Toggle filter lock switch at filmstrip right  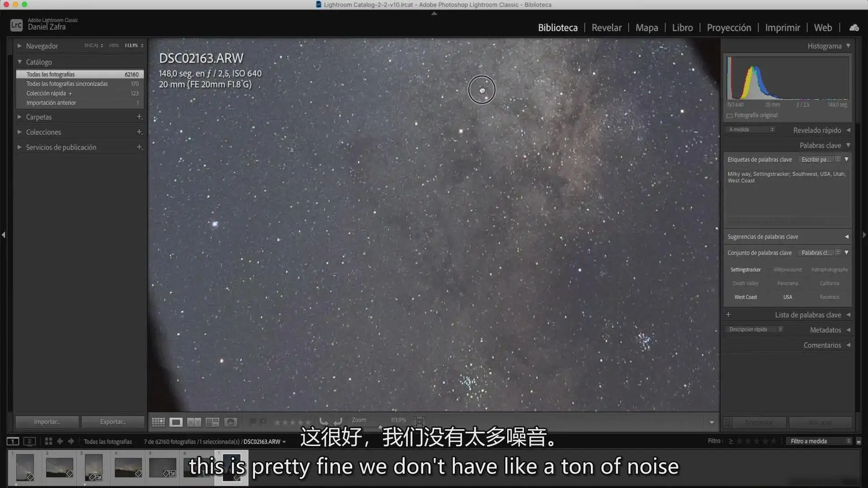pos(859,441)
